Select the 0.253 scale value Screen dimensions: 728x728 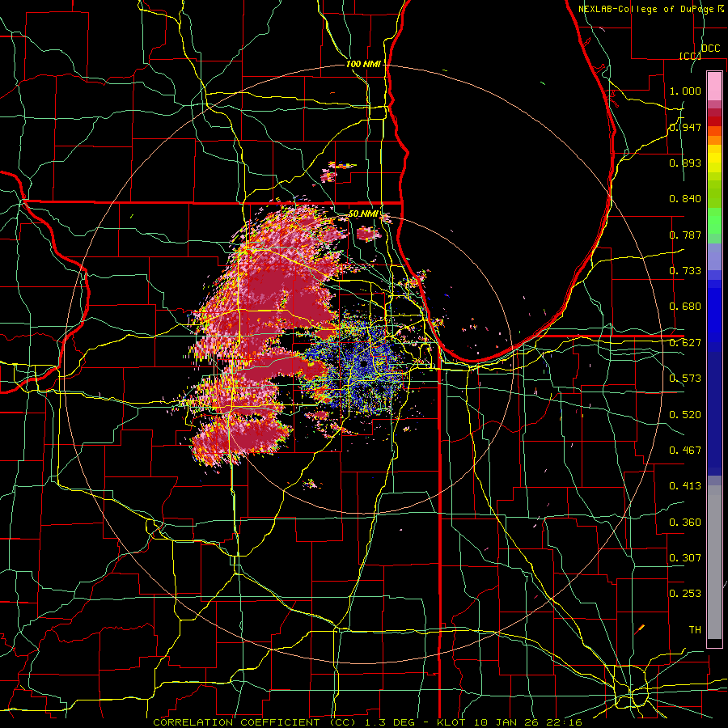(685, 594)
